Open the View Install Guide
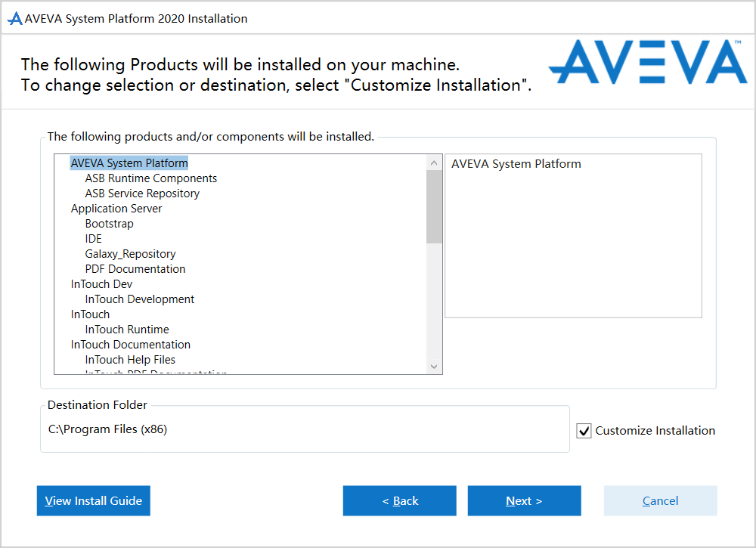This screenshot has height=548, width=756. point(94,501)
